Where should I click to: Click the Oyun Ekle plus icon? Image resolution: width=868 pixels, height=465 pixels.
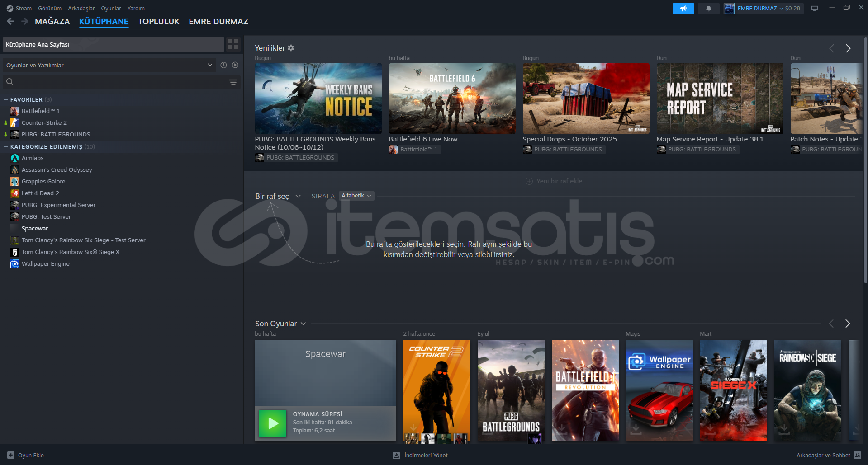point(11,455)
